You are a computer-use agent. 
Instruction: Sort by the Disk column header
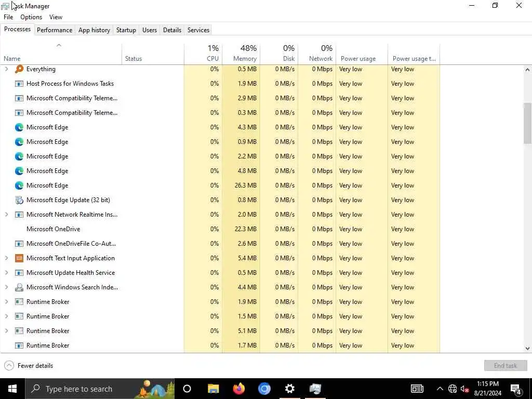click(279, 54)
